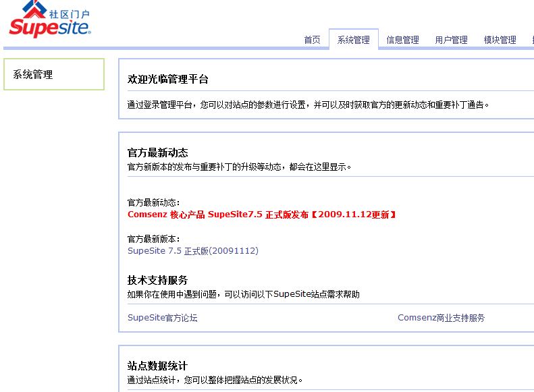Open the 用户管理 tab

point(451,40)
